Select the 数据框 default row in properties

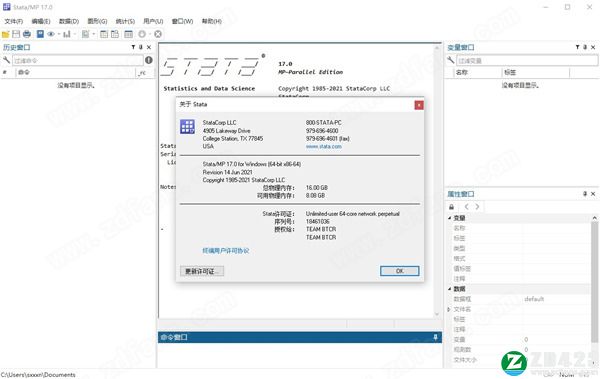point(518,299)
